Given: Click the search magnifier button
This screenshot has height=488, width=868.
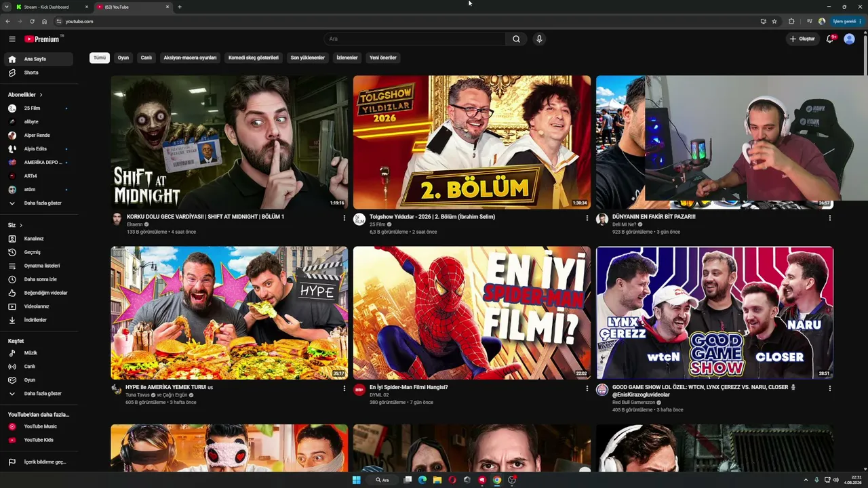Looking at the screenshot, I should point(516,39).
